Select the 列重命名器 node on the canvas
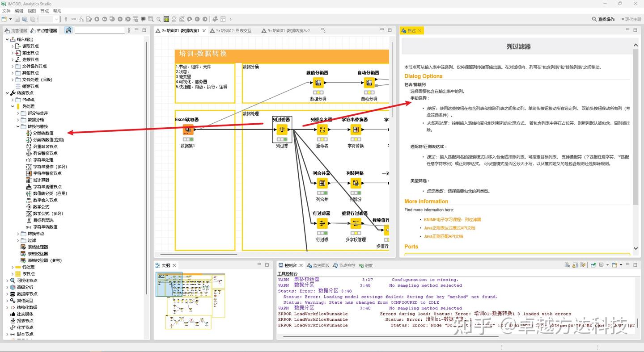 (322, 130)
